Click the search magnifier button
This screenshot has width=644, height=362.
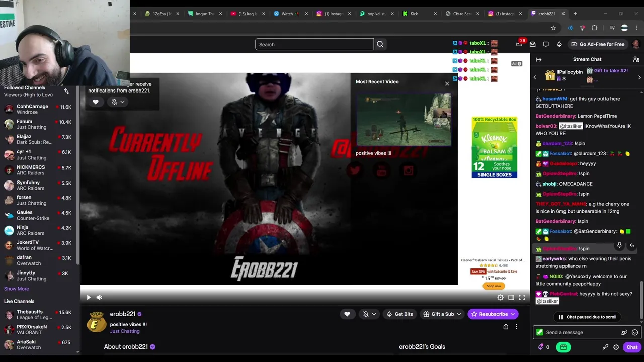pos(380,44)
